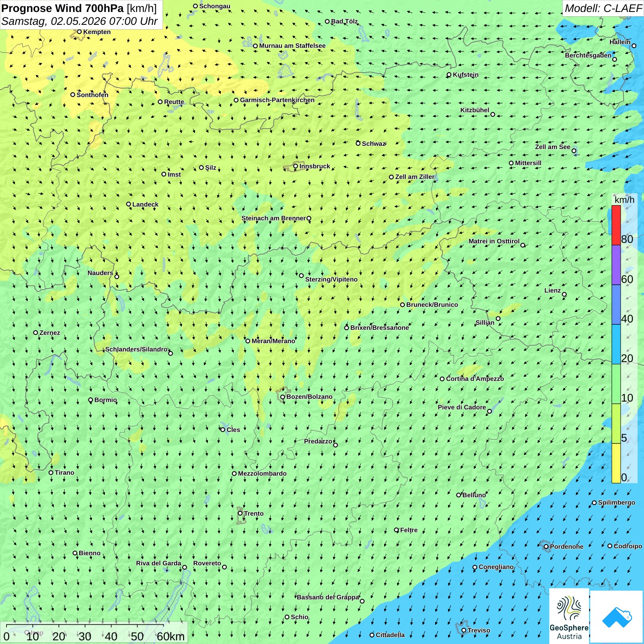
Task: Click the Nauders city marker
Action: [117, 276]
